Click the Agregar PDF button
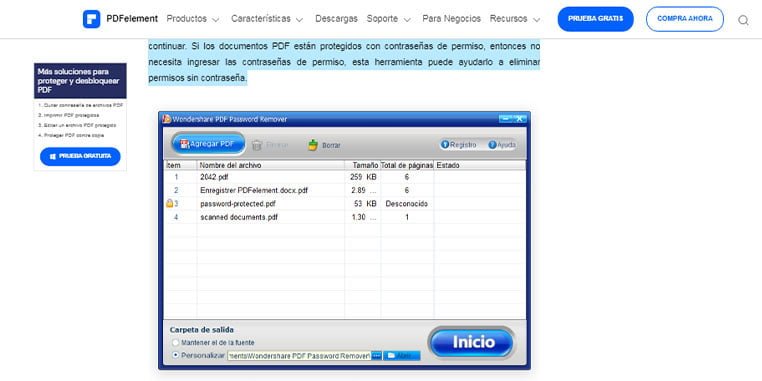Viewport: 762px width, 381px height. tap(208, 144)
